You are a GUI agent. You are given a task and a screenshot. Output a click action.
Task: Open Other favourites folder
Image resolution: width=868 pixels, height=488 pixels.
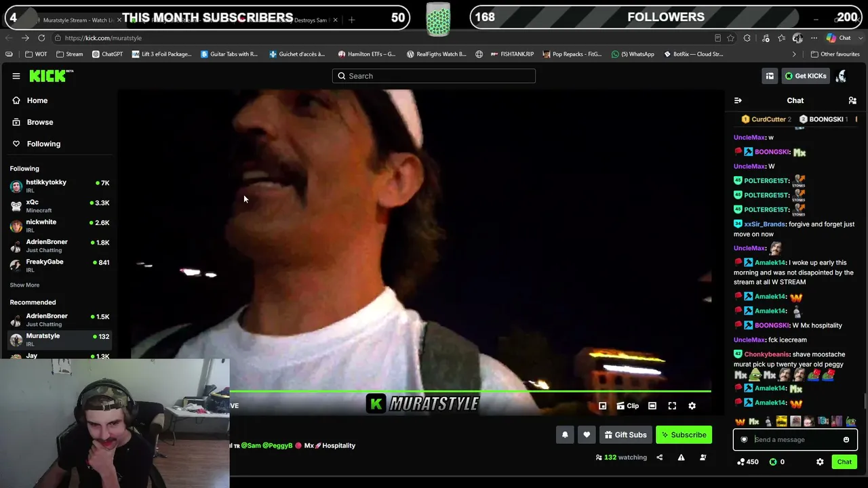pos(835,54)
